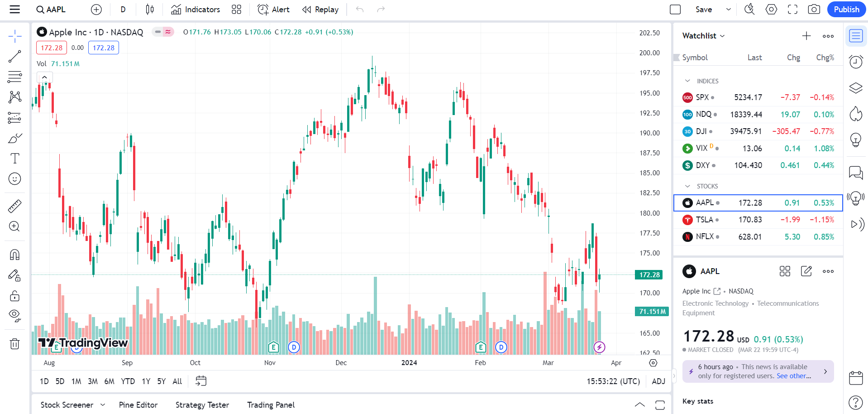This screenshot has height=414, width=868.
Task: Open the hotlists flame panel
Action: pyautogui.click(x=856, y=114)
